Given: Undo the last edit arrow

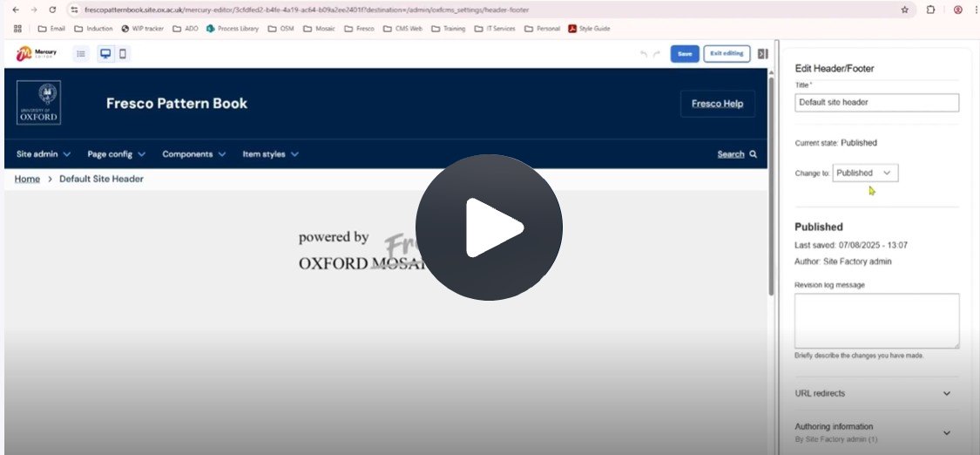Looking at the screenshot, I should coord(644,54).
